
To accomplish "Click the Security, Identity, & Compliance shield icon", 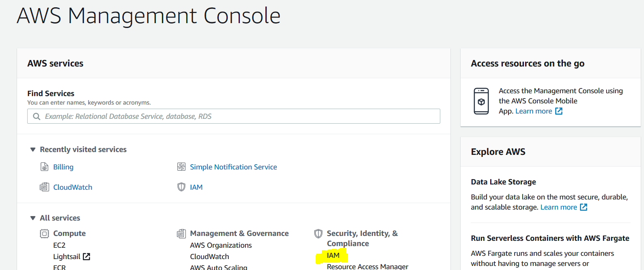I will pyautogui.click(x=319, y=234).
